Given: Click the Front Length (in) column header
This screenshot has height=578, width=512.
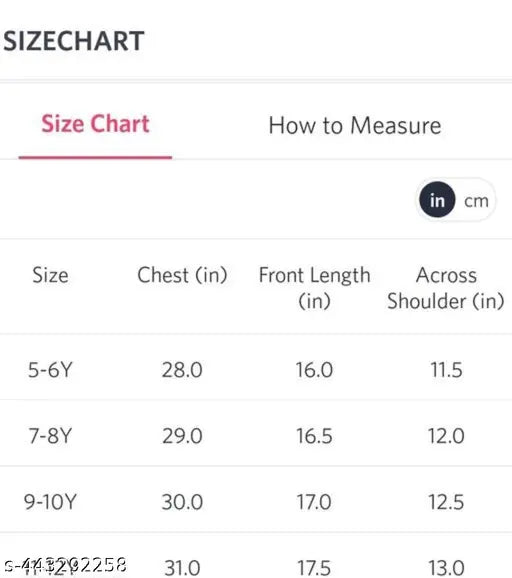Looking at the screenshot, I should tap(314, 288).
